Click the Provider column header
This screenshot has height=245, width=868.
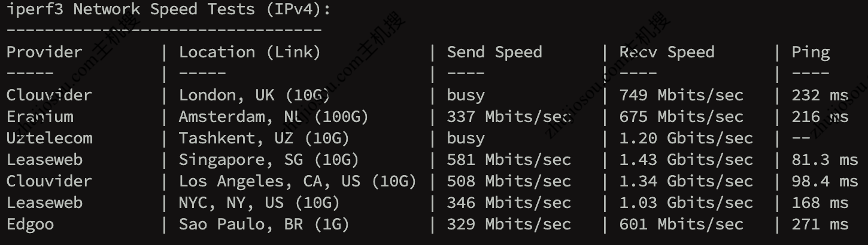click(44, 53)
